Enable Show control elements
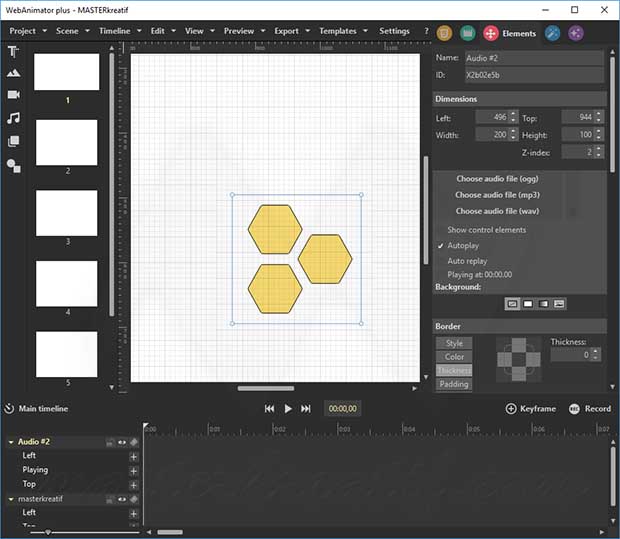 pos(486,230)
